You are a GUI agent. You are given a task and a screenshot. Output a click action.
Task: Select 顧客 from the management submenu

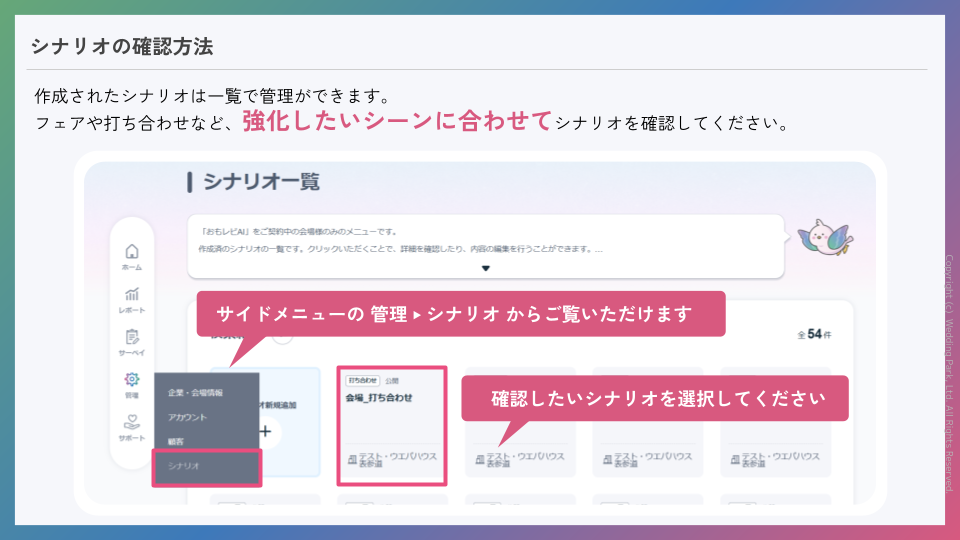tap(176, 441)
